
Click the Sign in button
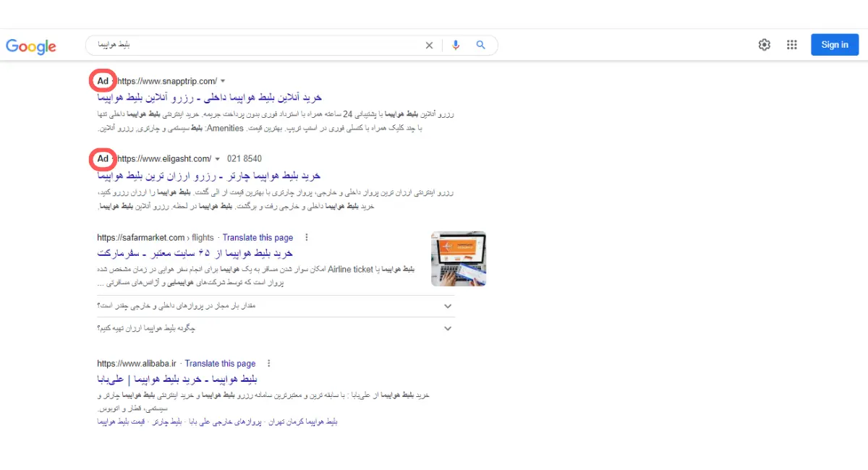[x=835, y=45]
